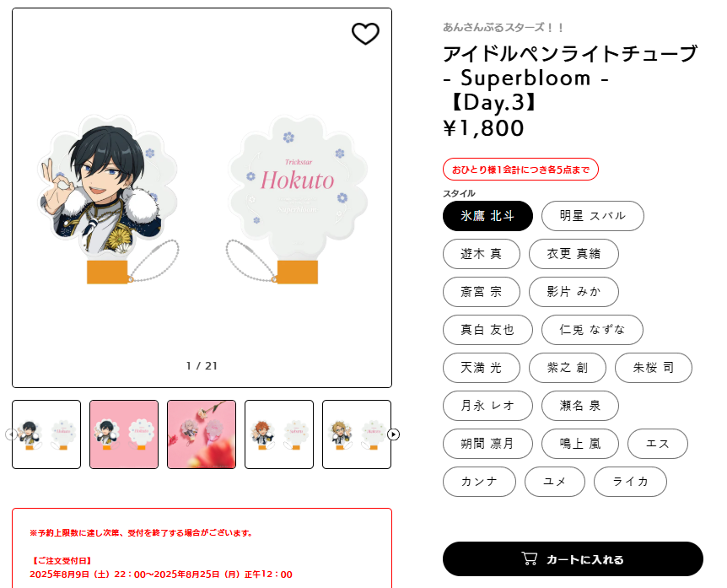Pick the 斎宮 宗 style
The width and height of the screenshot is (727, 588).
482,292
